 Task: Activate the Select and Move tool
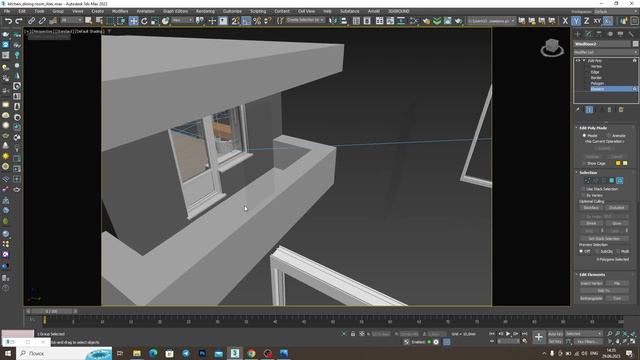(133, 21)
